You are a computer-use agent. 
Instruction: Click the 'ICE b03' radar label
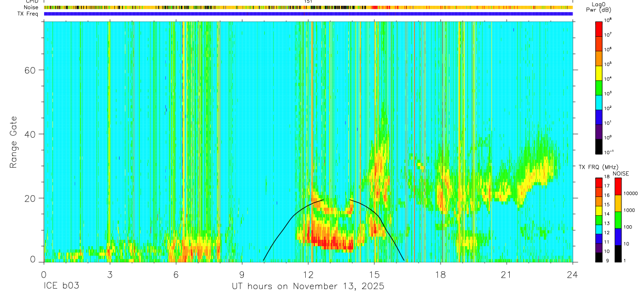62,287
